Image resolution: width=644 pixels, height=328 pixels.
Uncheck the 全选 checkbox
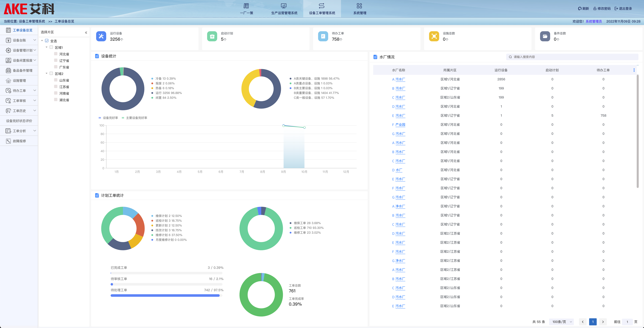47,41
